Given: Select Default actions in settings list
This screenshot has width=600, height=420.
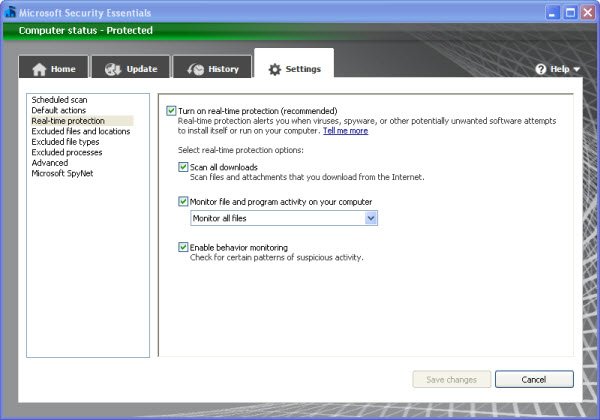Looking at the screenshot, I should tap(59, 110).
